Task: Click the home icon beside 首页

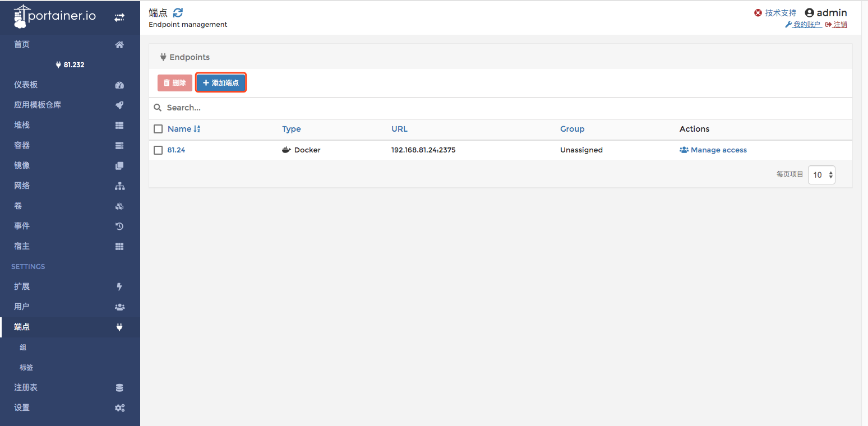Action: pyautogui.click(x=119, y=45)
